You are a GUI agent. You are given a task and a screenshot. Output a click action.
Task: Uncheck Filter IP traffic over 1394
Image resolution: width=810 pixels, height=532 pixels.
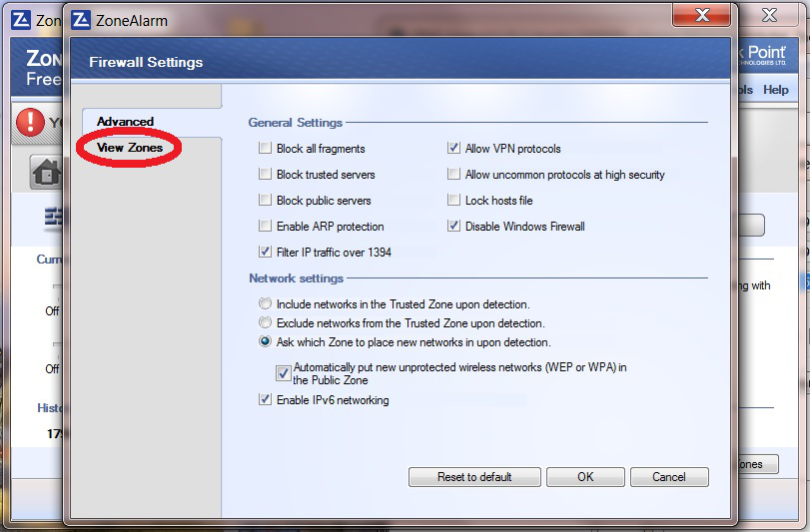266,253
